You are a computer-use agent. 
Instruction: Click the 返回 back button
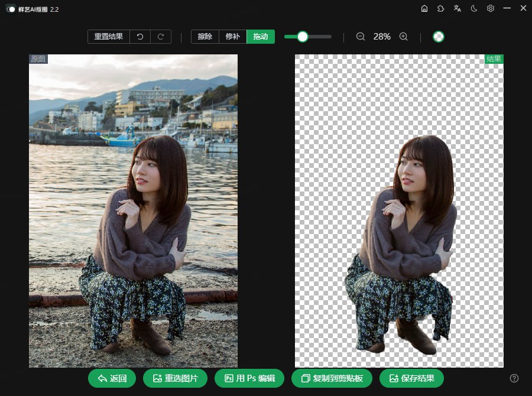pyautogui.click(x=112, y=378)
